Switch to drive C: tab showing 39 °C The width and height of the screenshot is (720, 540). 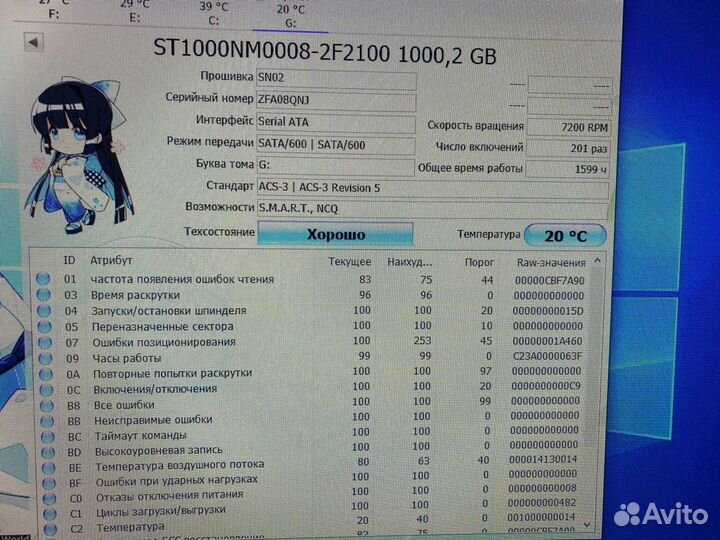tap(214, 14)
